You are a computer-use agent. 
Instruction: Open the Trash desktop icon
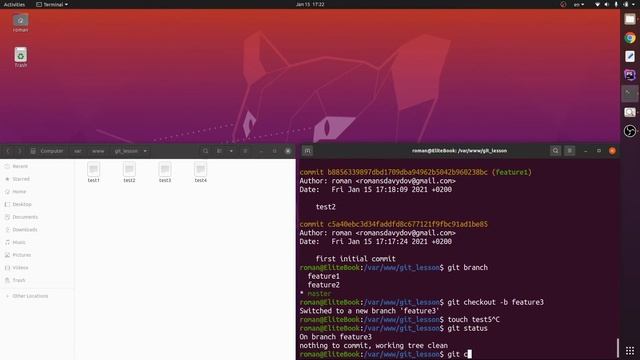20,58
